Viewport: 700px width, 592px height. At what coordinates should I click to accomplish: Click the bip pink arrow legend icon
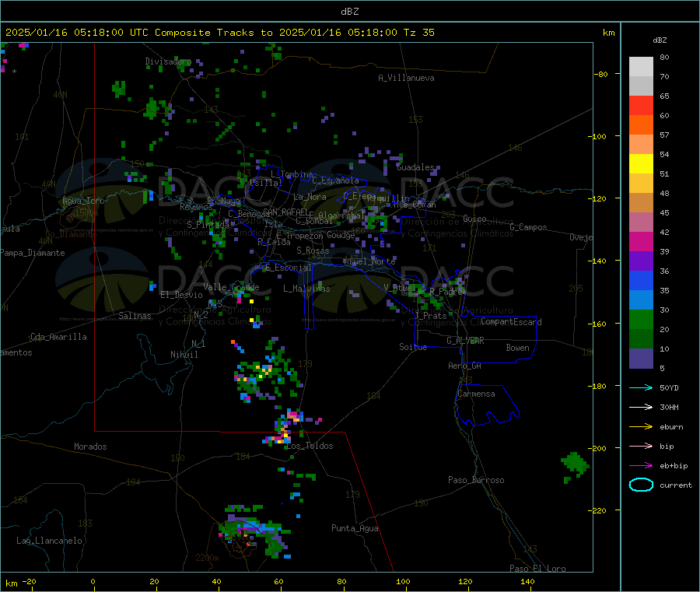pyautogui.click(x=641, y=446)
